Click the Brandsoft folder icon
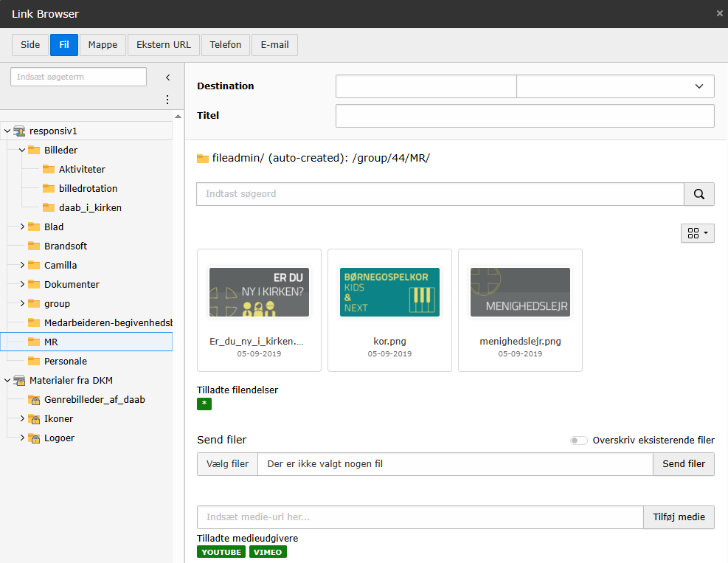Image resolution: width=728 pixels, height=563 pixels. pos(34,246)
